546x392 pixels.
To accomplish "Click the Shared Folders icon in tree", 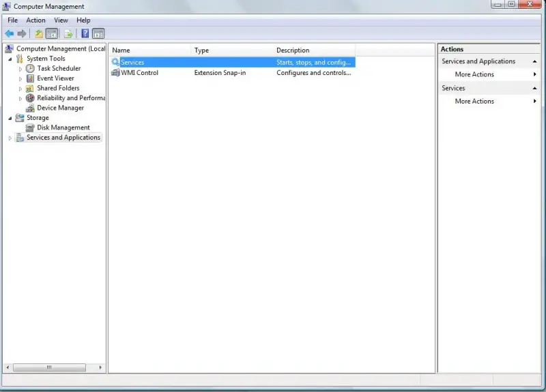I will [x=30, y=89].
